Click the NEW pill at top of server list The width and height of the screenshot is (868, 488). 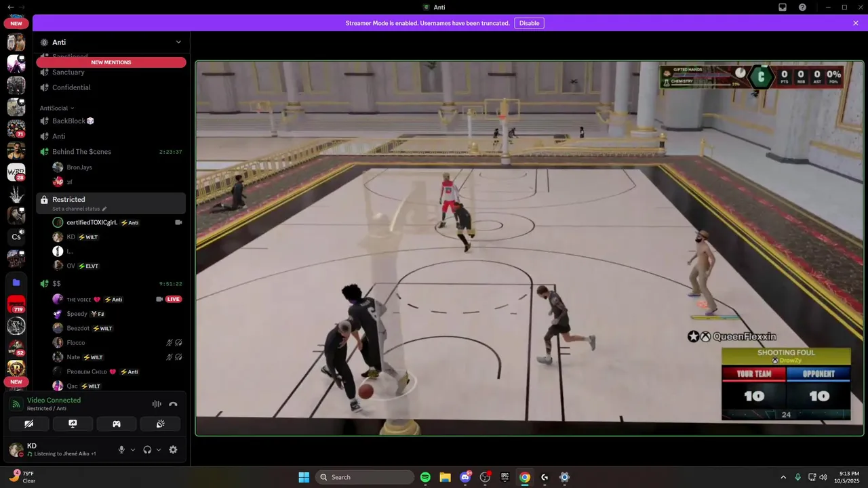coord(16,24)
